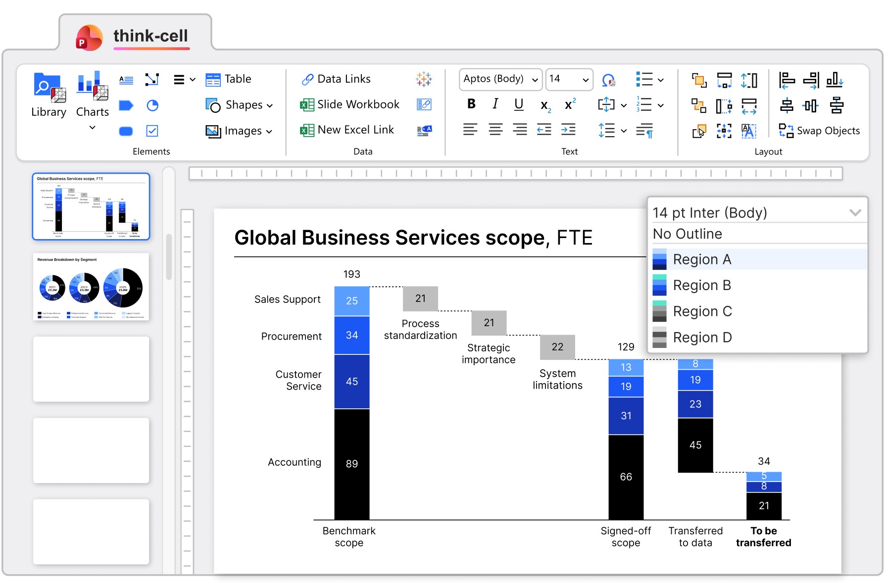Select Region B color scheme
Viewport: 885px width, 588px height.
(701, 286)
